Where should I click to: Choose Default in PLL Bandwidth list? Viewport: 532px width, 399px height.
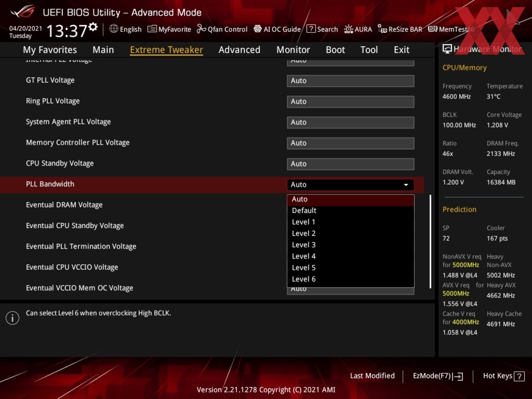(350, 210)
